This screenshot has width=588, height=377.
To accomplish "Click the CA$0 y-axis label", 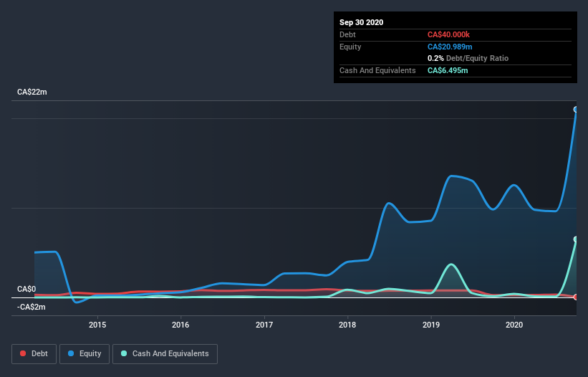I will (x=26, y=290).
